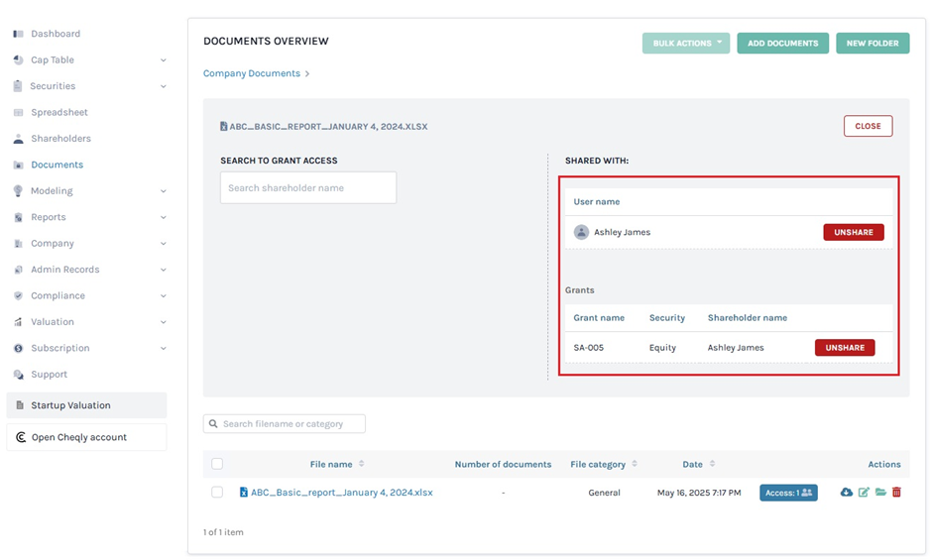Unshare the SA-005 equity grant
Image resolution: width=931 pixels, height=560 pixels.
point(844,348)
